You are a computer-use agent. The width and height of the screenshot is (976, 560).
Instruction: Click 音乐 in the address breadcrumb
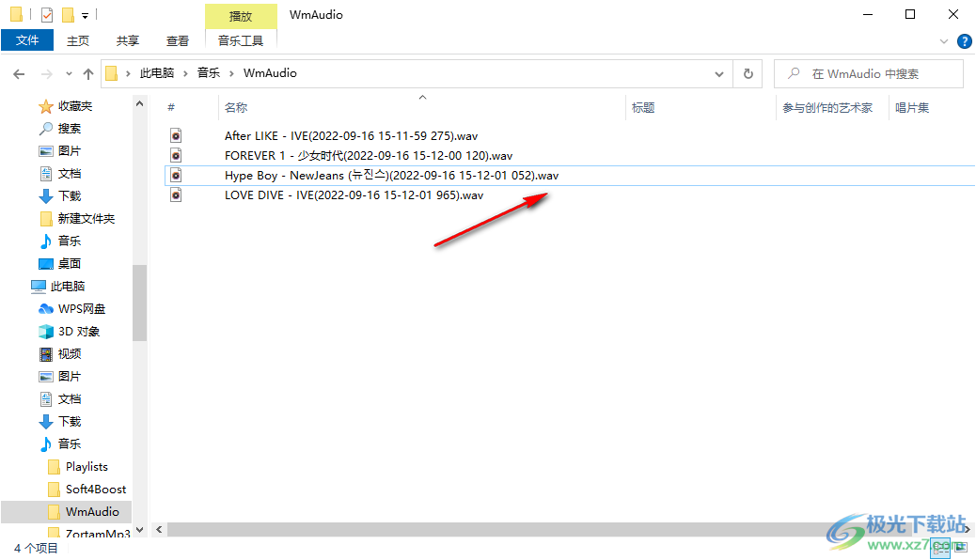tap(209, 73)
